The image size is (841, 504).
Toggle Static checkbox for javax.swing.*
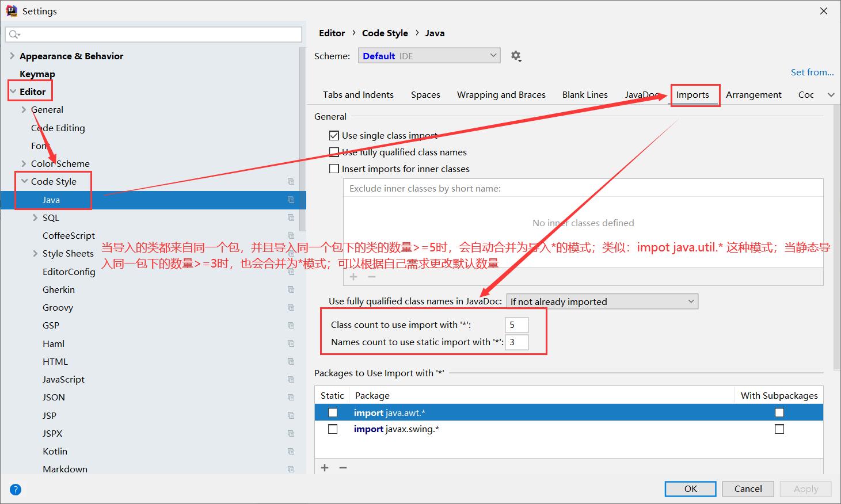pos(333,429)
